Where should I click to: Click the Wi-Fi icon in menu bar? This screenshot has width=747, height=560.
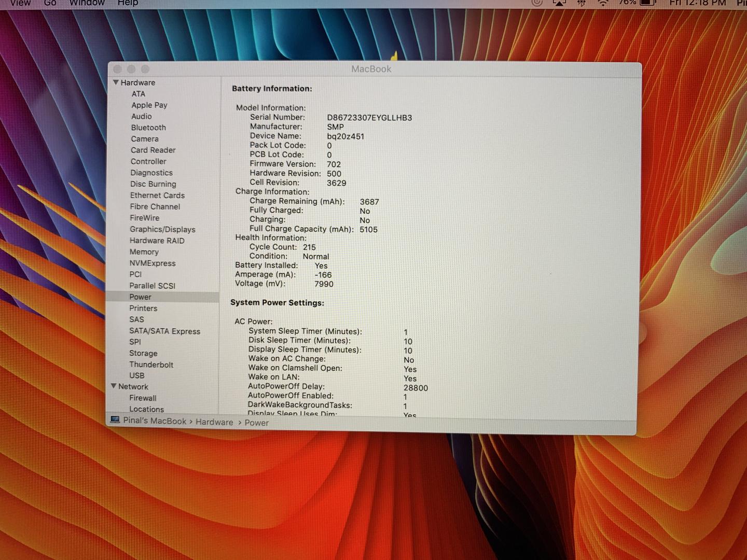(603, 3)
